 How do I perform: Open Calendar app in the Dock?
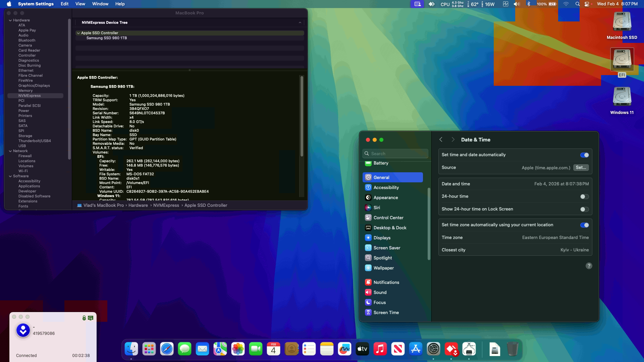pyautogui.click(x=273, y=349)
